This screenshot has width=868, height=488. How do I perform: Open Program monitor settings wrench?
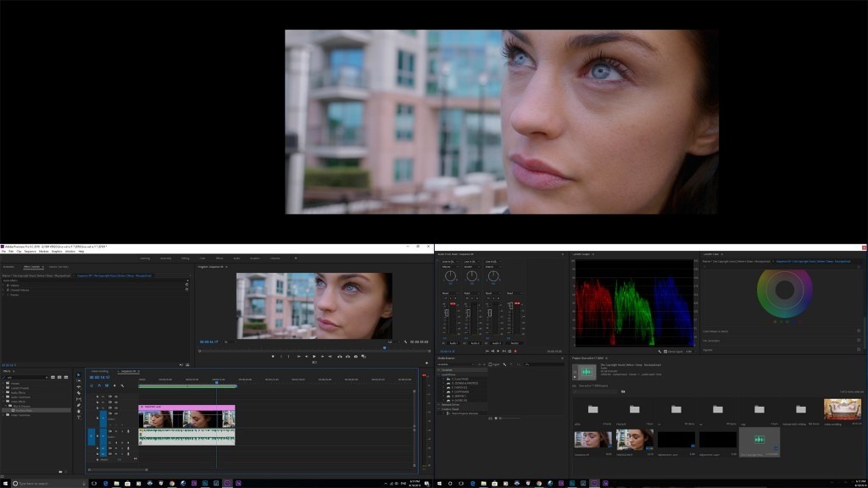click(407, 341)
